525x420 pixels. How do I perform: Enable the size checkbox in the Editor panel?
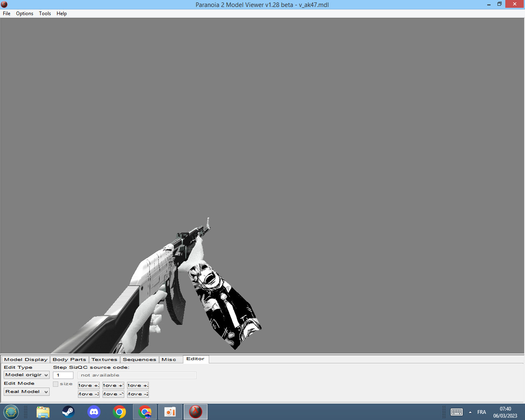tap(56, 384)
